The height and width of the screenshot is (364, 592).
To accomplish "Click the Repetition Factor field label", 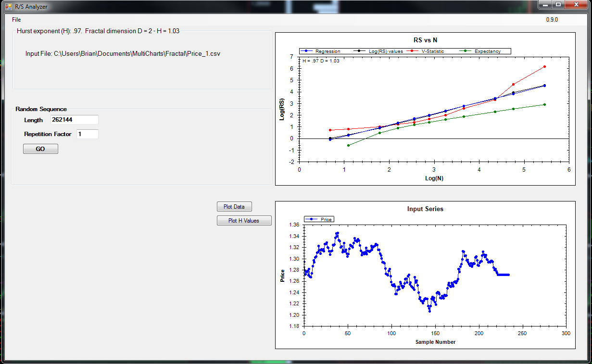I will [x=48, y=134].
